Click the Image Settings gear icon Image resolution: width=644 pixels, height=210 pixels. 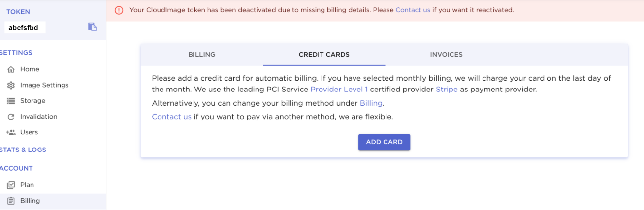11,85
